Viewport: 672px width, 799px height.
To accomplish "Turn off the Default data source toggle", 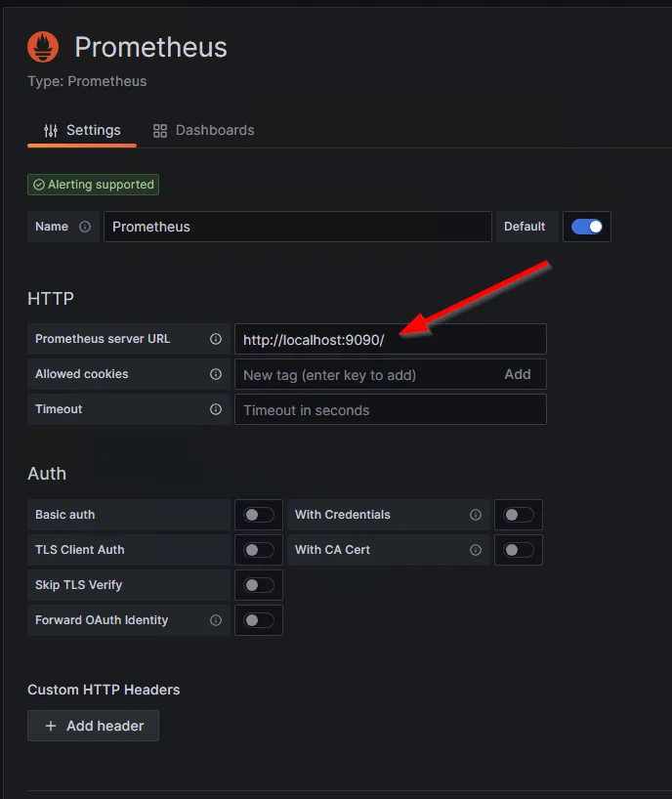I will coord(587,227).
